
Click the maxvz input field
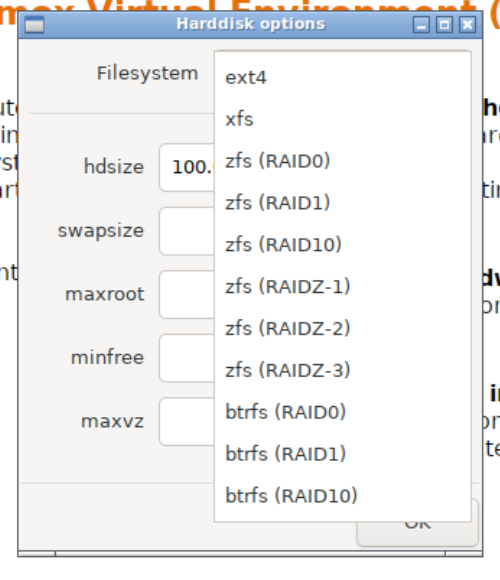pyautogui.click(x=187, y=422)
